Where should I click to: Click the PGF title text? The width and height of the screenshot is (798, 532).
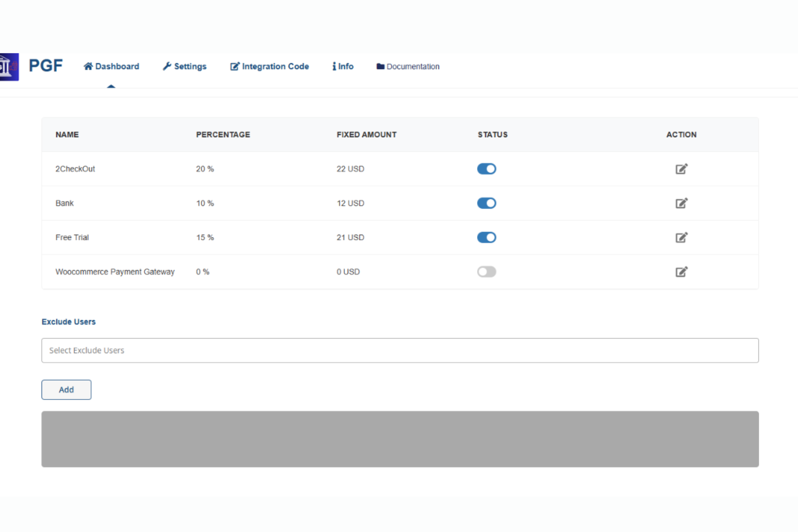pyautogui.click(x=46, y=66)
